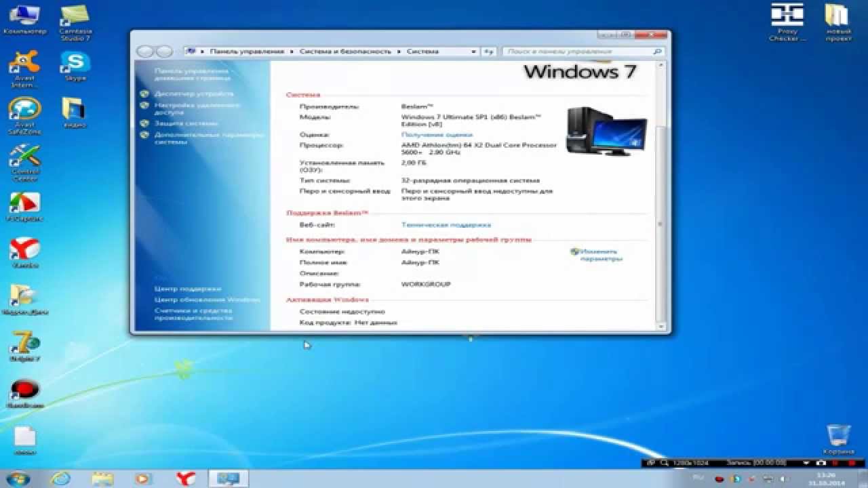
Task: Open Центр обновления Windows link
Action: 207,300
